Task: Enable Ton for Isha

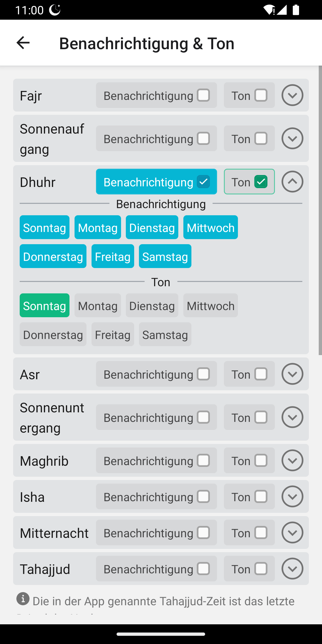Action: coord(261,497)
